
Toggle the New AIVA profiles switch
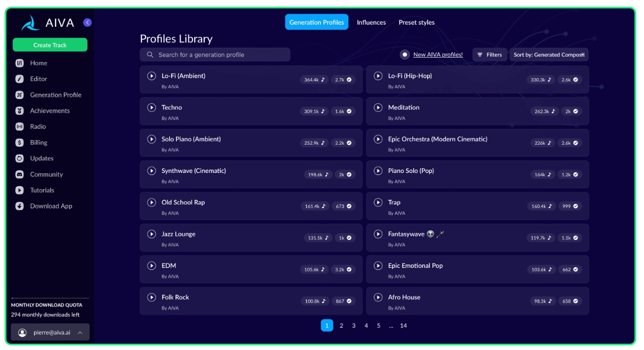pyautogui.click(x=405, y=54)
